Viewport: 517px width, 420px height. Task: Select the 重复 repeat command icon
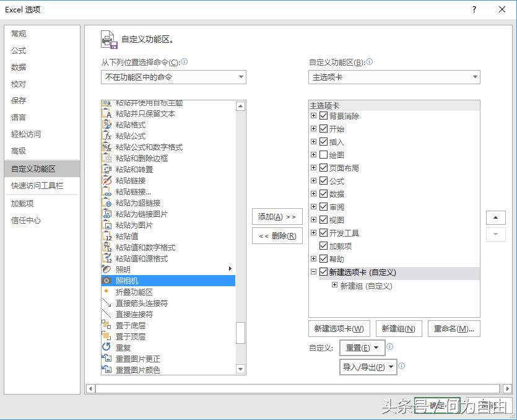click(x=106, y=348)
